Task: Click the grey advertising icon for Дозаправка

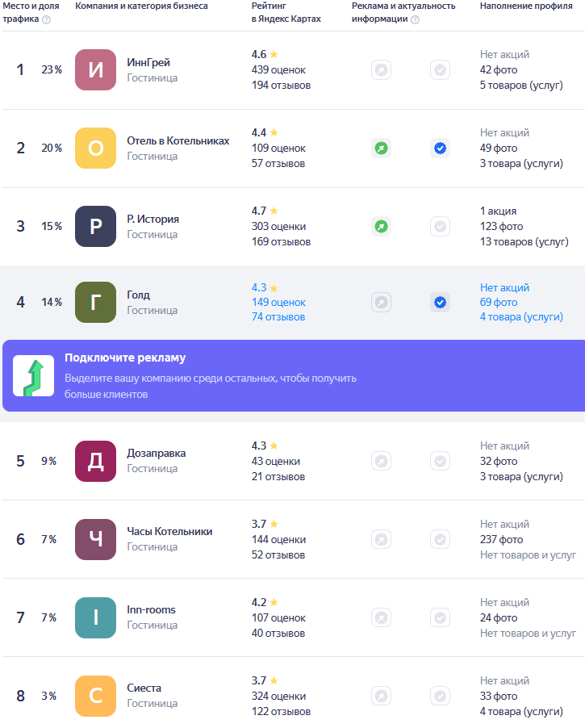Action: click(381, 461)
